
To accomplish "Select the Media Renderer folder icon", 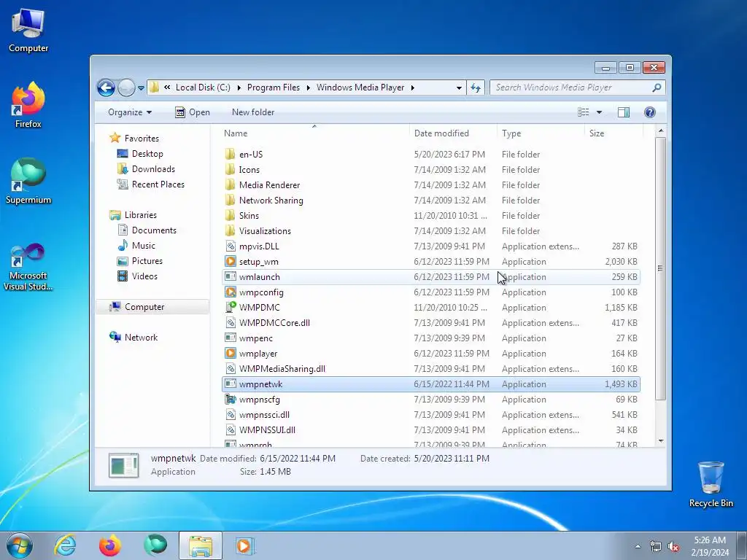I will point(230,184).
